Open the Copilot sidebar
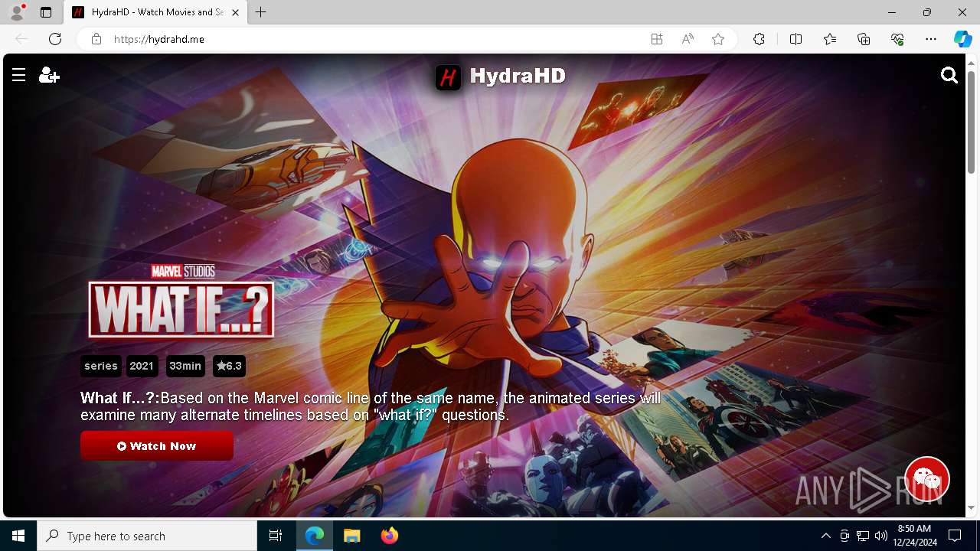Image resolution: width=980 pixels, height=551 pixels. point(962,39)
